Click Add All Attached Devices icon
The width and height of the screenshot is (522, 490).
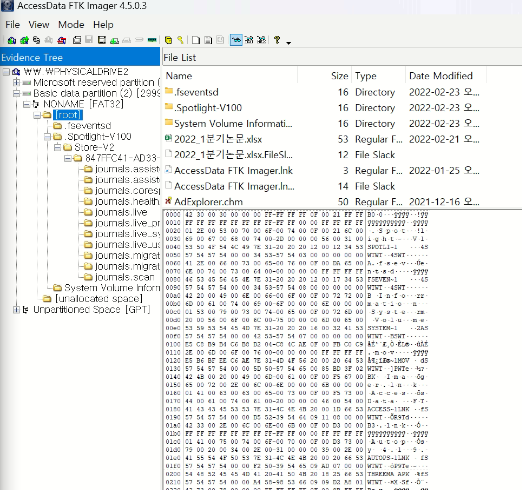[24, 40]
